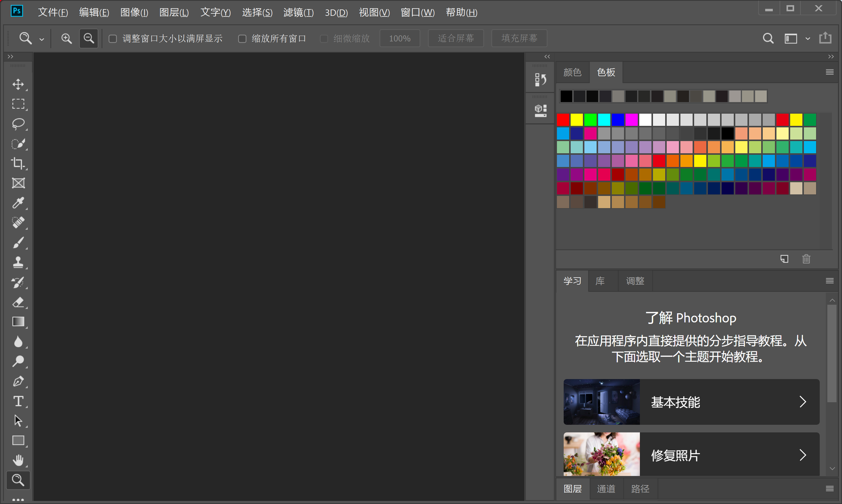The width and height of the screenshot is (842, 504).
Task: Click the Zoom In mode button
Action: (66, 38)
